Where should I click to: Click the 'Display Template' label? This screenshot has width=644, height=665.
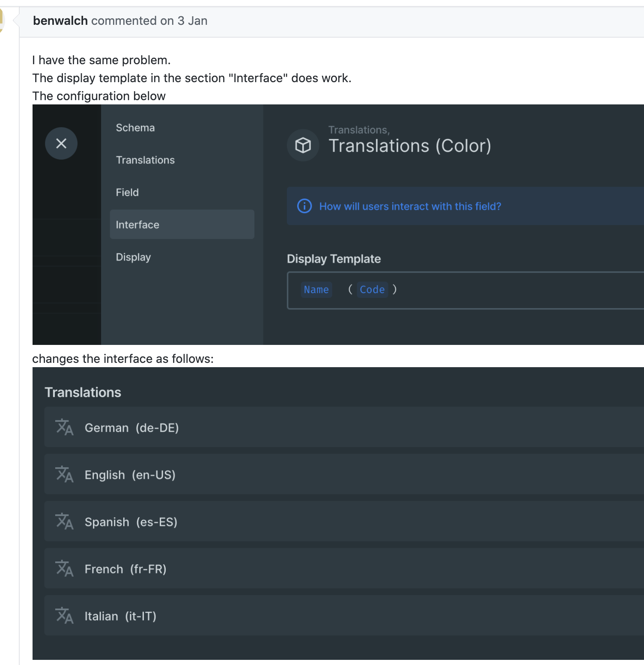(334, 259)
